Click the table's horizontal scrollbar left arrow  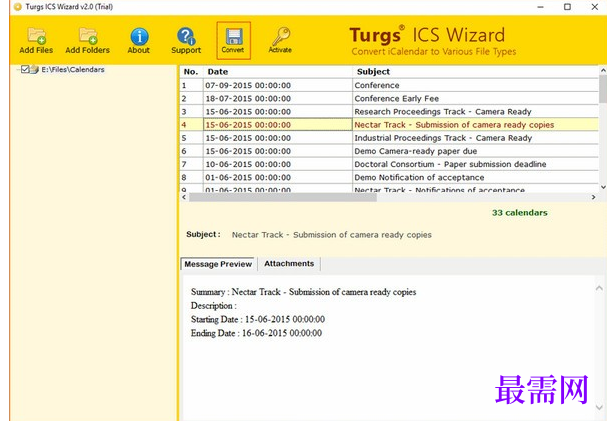(x=184, y=197)
